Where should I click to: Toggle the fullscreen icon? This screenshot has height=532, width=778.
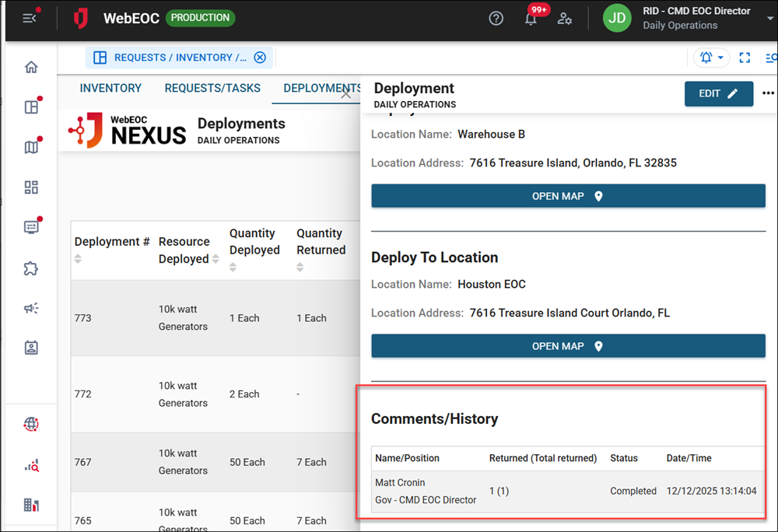pyautogui.click(x=745, y=58)
